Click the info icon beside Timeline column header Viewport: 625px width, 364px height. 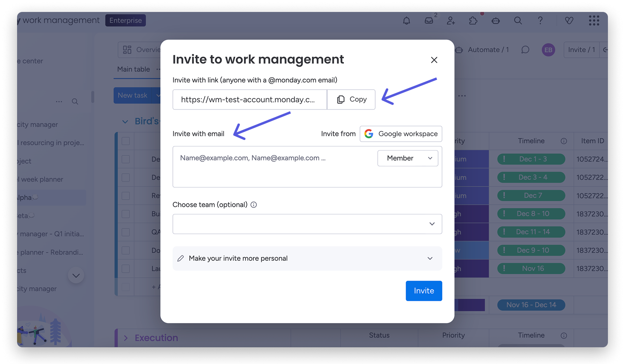(564, 141)
